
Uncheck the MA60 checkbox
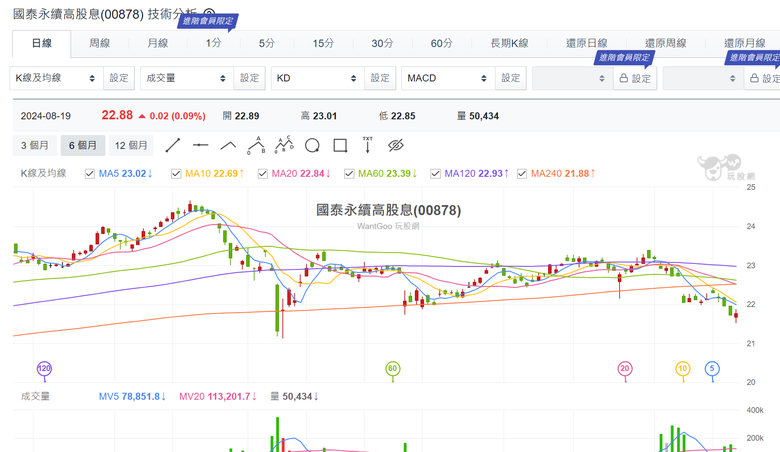tap(349, 174)
